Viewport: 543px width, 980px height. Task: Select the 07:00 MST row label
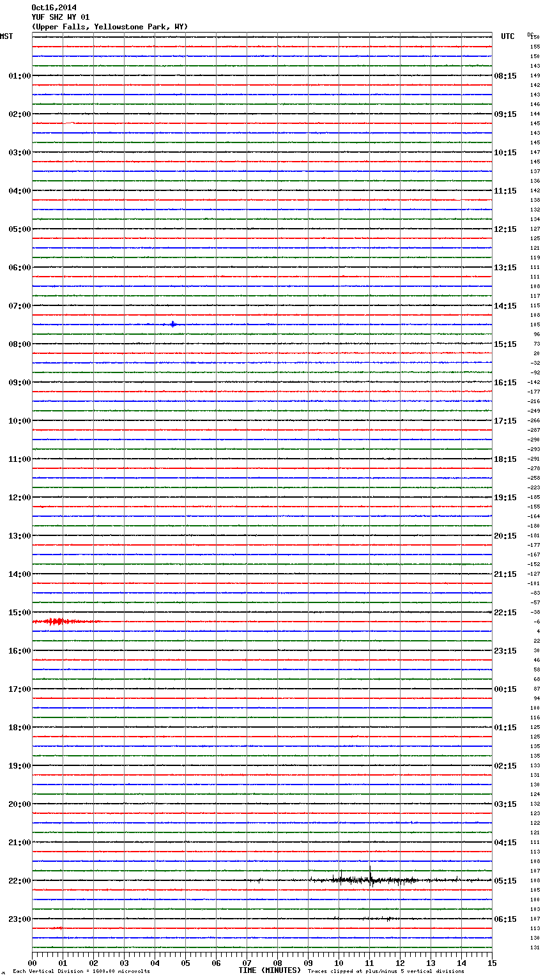click(x=19, y=306)
